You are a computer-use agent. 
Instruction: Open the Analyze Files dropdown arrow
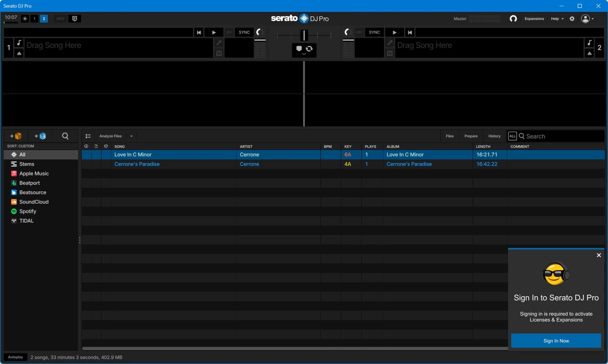coord(131,136)
